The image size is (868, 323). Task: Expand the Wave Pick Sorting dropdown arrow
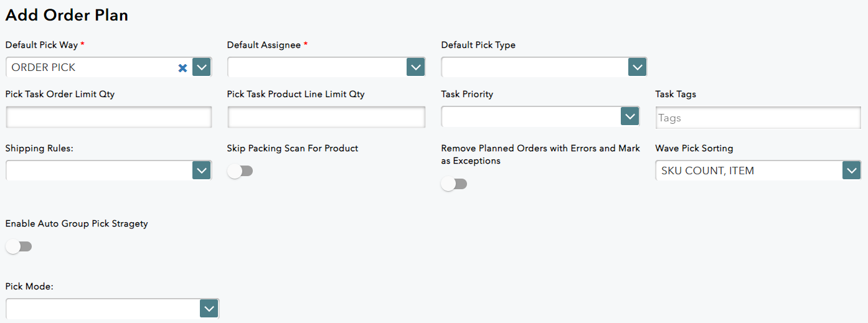coord(851,171)
